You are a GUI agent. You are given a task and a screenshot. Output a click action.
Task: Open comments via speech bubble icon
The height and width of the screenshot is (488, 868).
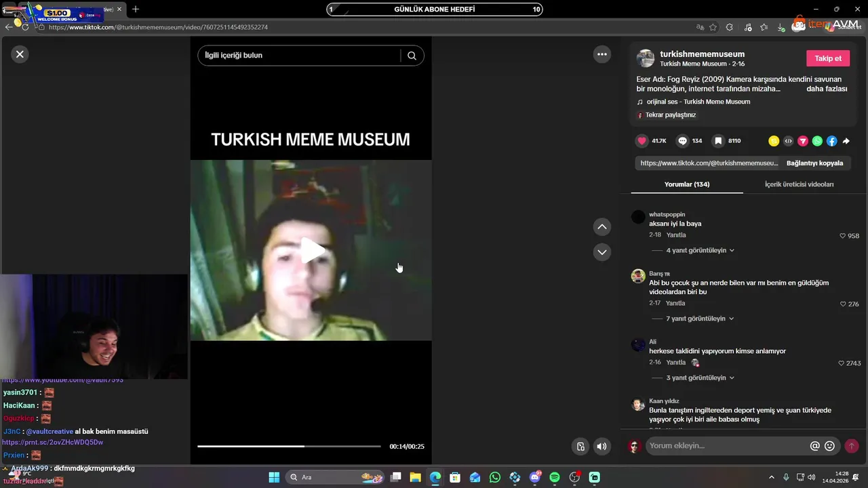click(683, 141)
